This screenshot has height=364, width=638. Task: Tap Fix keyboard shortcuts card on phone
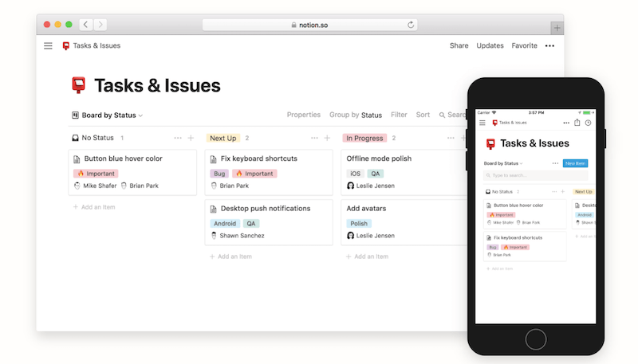click(x=525, y=246)
